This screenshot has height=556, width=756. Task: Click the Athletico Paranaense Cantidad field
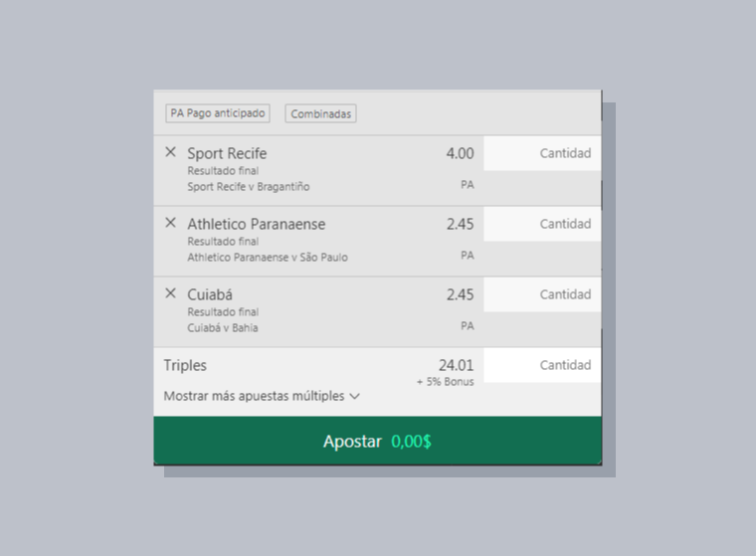[x=543, y=225]
